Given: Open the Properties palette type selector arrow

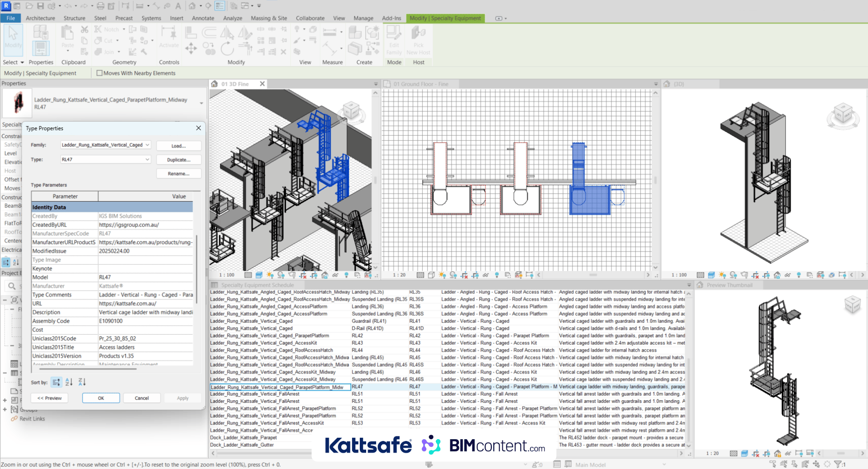Looking at the screenshot, I should (201, 103).
